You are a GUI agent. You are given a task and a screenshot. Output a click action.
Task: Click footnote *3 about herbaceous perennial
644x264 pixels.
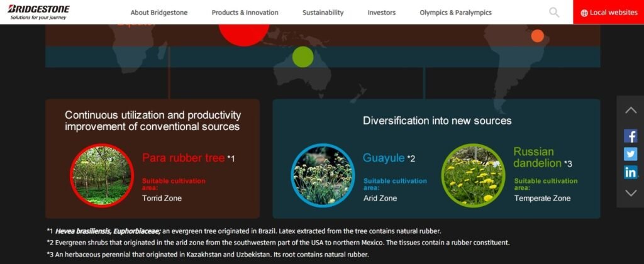[x=208, y=255]
